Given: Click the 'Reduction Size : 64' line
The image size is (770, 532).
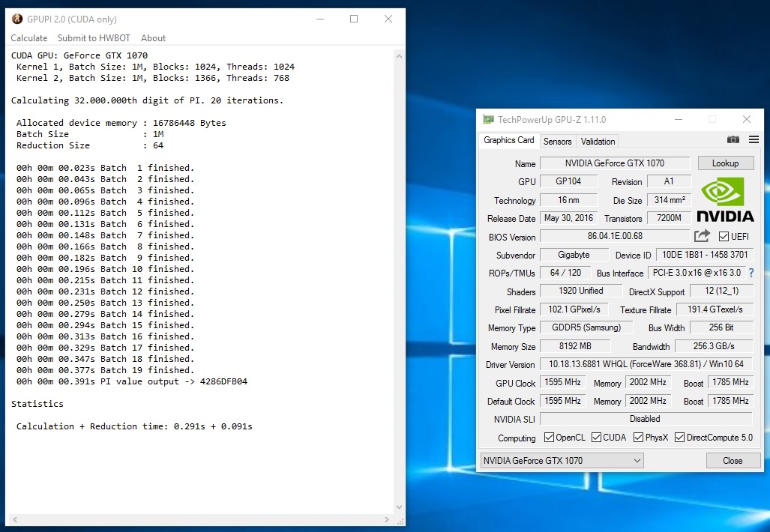Looking at the screenshot, I should [90, 145].
